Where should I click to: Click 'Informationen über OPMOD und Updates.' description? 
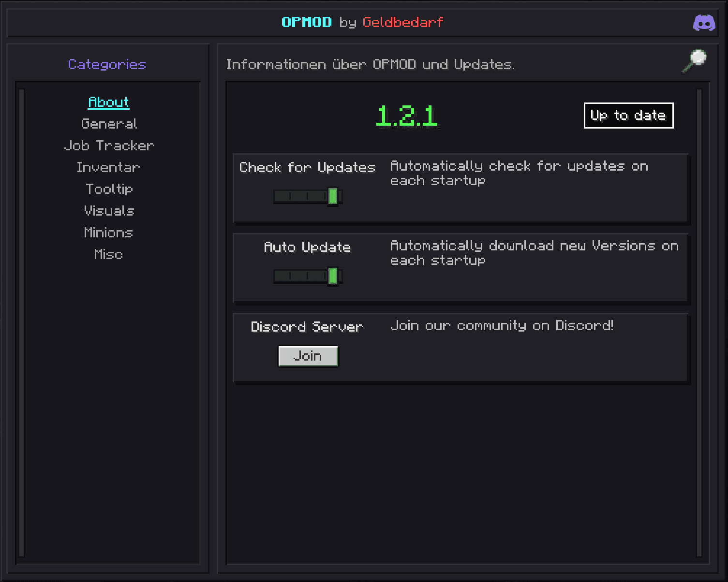(371, 64)
